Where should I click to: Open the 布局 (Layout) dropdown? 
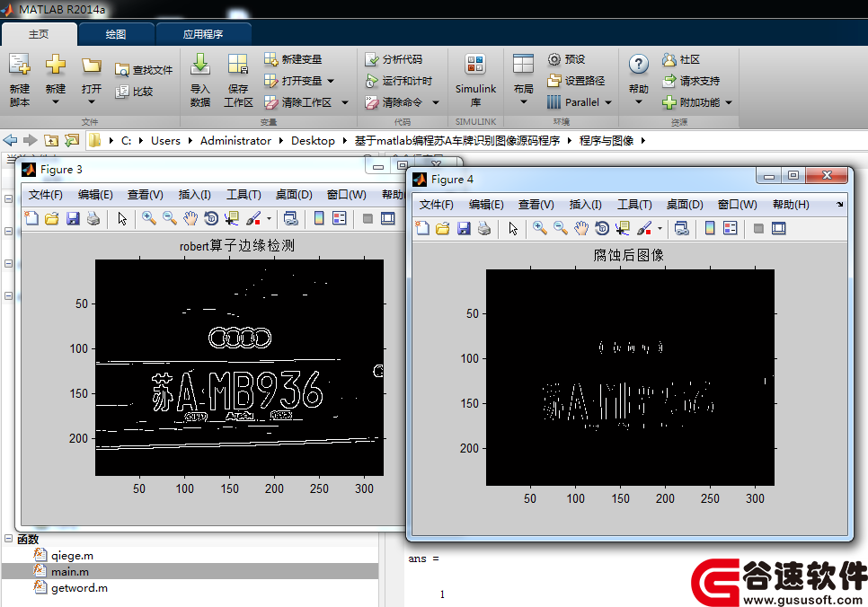[x=523, y=80]
